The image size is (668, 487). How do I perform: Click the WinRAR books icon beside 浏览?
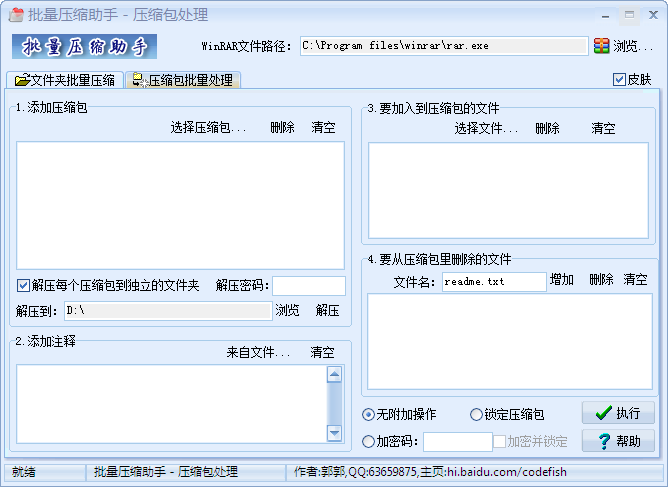[601, 46]
